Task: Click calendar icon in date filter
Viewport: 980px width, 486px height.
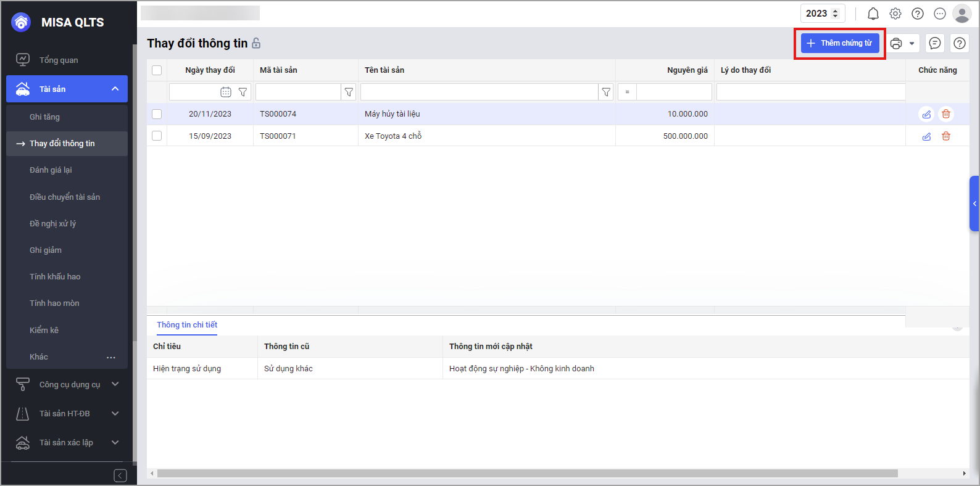Action: click(226, 92)
